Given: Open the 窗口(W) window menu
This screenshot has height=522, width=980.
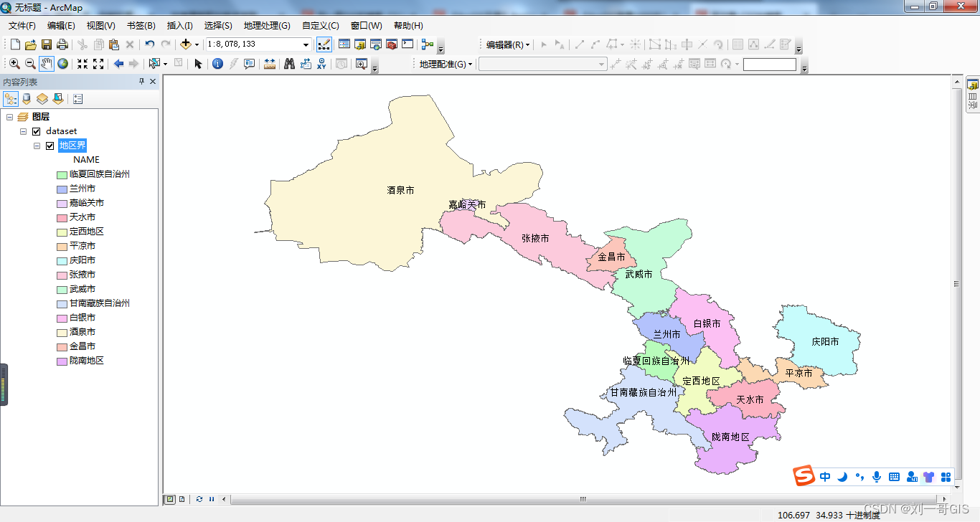Looking at the screenshot, I should tap(367, 26).
